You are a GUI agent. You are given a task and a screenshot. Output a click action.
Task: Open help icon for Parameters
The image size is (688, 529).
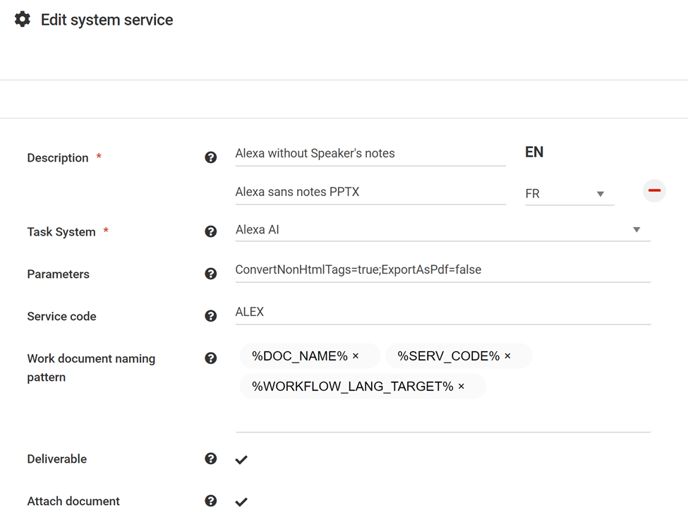tap(211, 274)
